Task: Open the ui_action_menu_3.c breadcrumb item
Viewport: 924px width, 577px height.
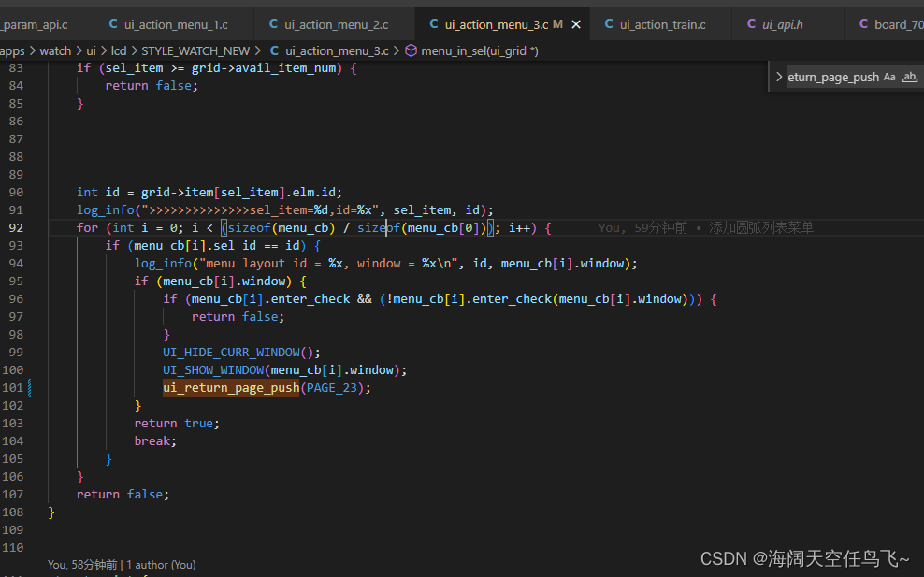Action: tap(337, 51)
